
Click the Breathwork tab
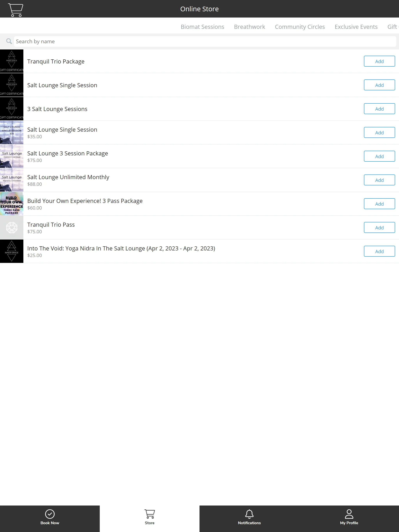pyautogui.click(x=249, y=27)
